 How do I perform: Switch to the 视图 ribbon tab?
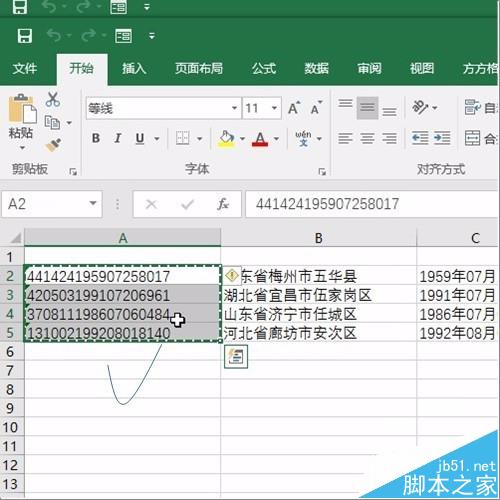coord(422,68)
